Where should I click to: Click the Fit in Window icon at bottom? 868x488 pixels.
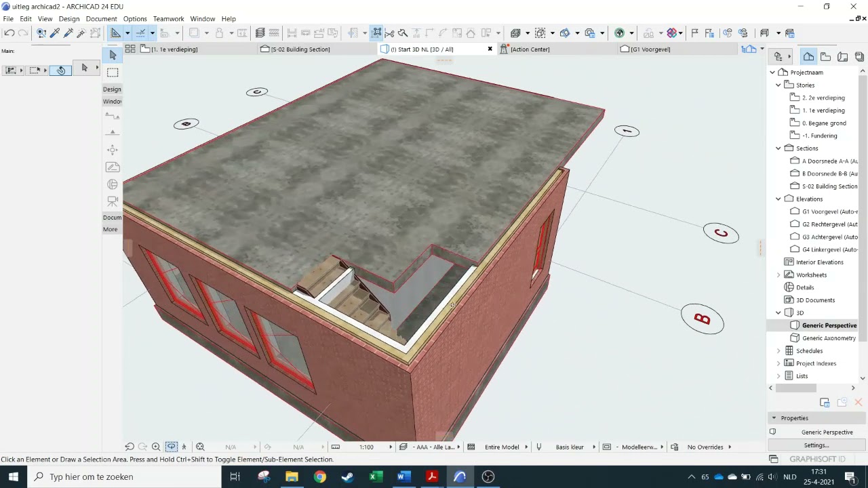click(200, 447)
